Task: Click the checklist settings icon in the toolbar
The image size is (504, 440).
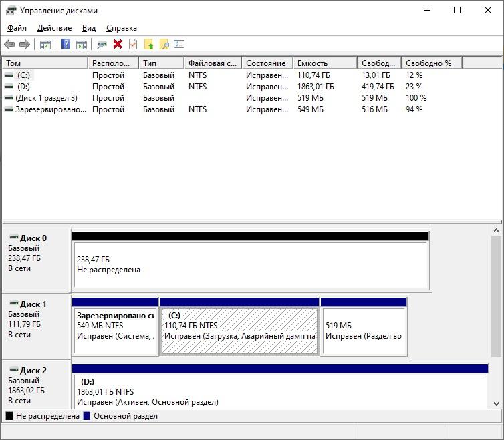Action: click(x=179, y=44)
